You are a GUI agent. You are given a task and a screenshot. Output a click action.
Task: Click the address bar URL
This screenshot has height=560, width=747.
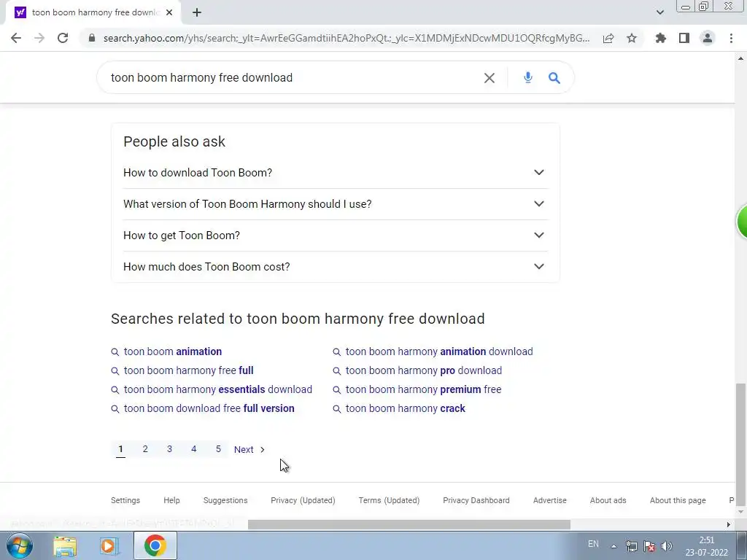click(347, 38)
